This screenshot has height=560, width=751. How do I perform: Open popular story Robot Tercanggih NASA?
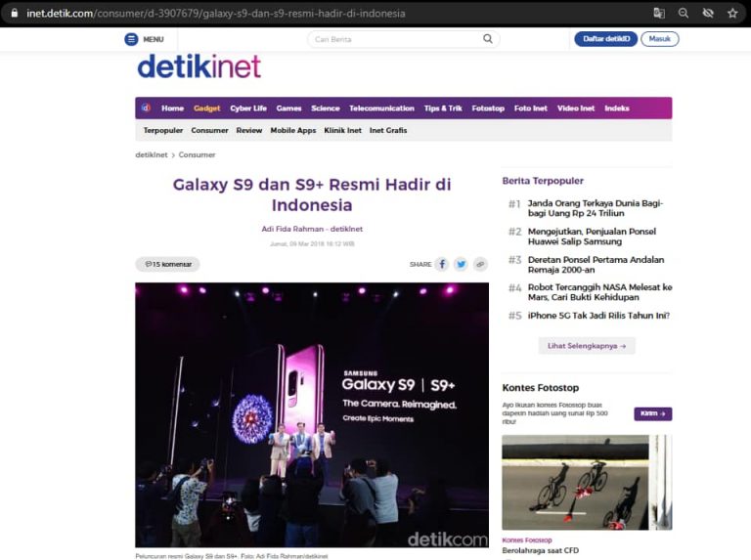pyautogui.click(x=599, y=292)
